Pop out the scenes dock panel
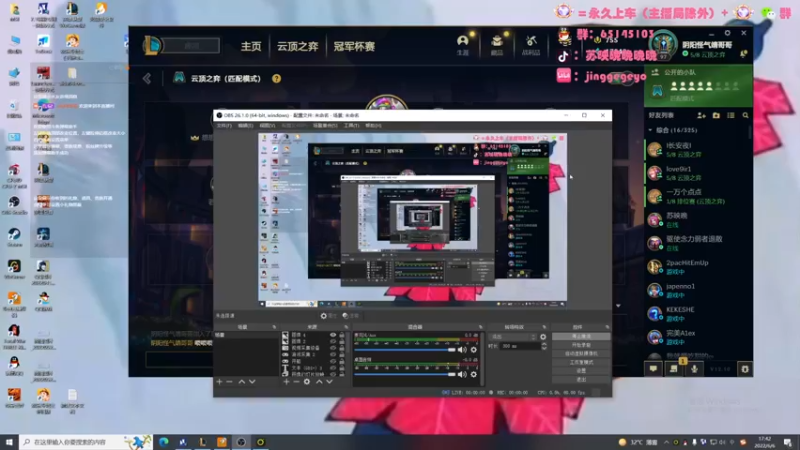The image size is (800, 450). (x=274, y=327)
